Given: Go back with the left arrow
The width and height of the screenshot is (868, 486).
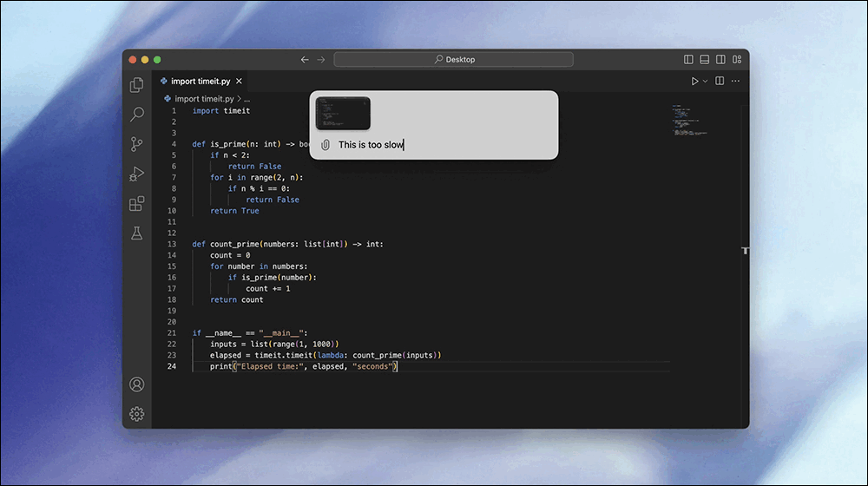Looking at the screenshot, I should coord(305,59).
